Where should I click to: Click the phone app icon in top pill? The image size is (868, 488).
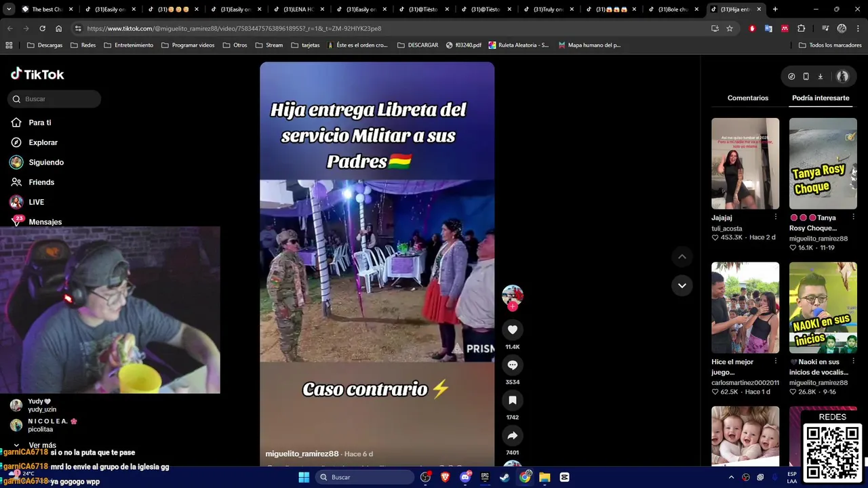tap(806, 77)
